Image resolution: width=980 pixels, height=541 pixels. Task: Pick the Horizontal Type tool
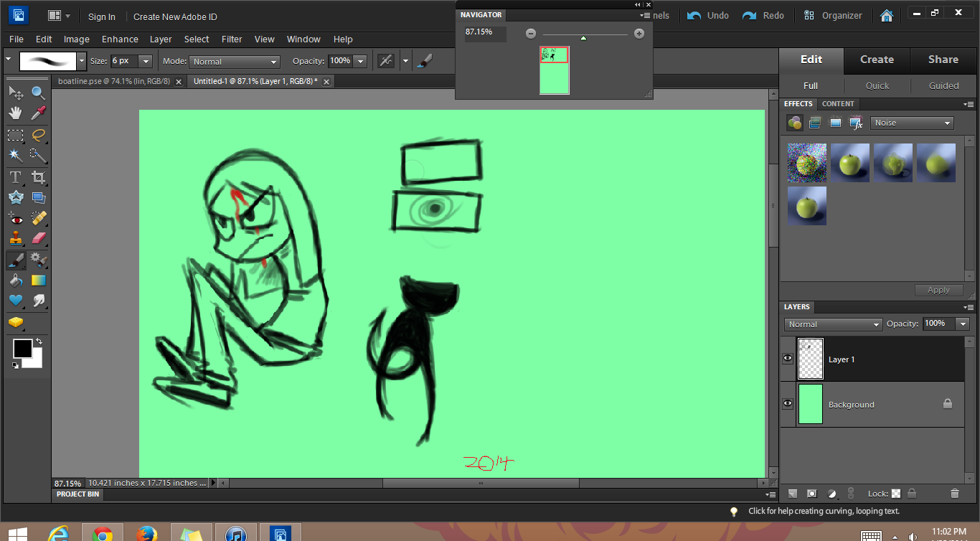tap(16, 177)
